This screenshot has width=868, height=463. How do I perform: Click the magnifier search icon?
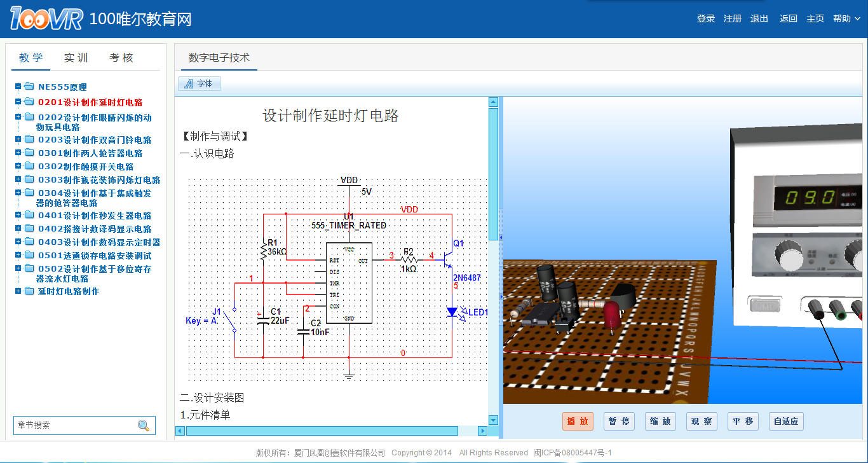(x=144, y=425)
